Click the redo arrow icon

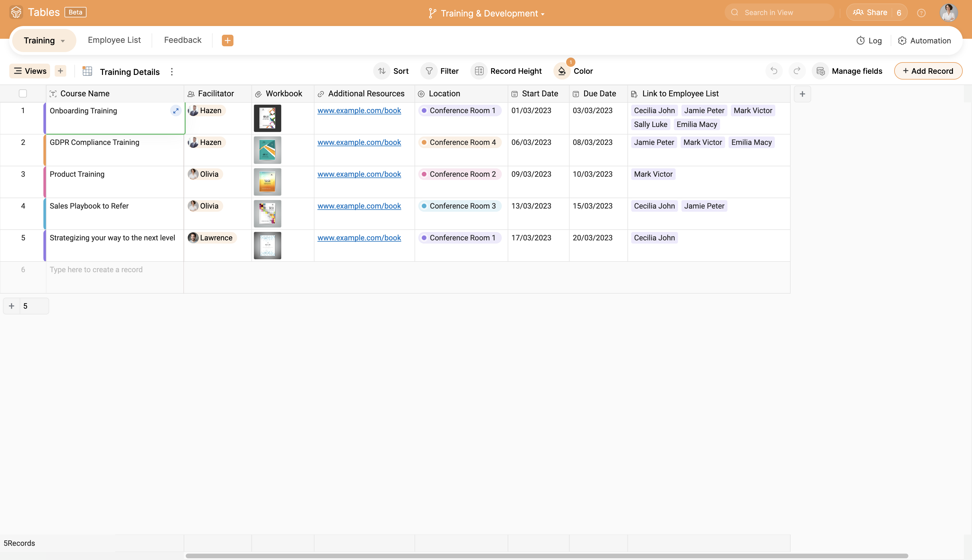pyautogui.click(x=797, y=71)
